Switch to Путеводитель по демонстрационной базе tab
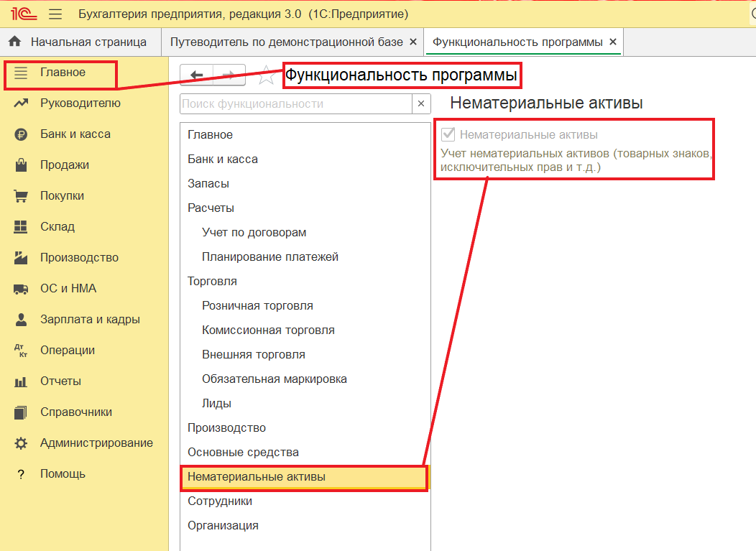 [292, 42]
